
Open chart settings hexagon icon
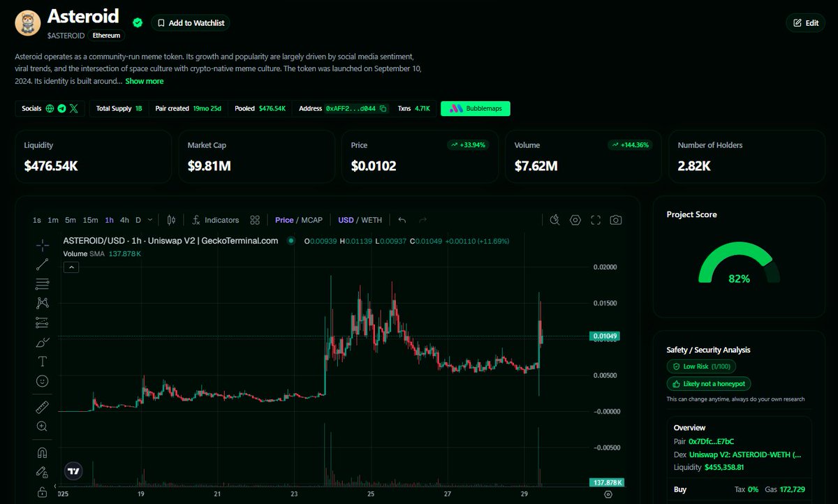click(575, 220)
